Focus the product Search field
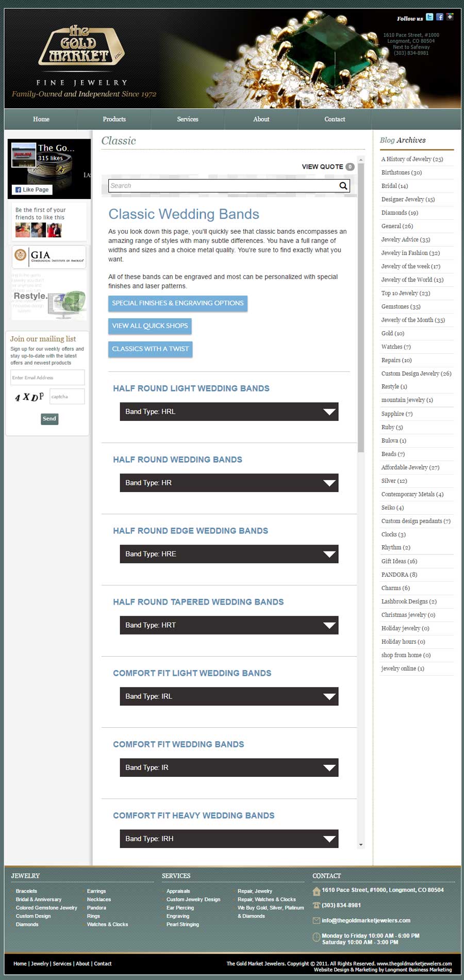The image size is (464, 980). pyautogui.click(x=224, y=186)
